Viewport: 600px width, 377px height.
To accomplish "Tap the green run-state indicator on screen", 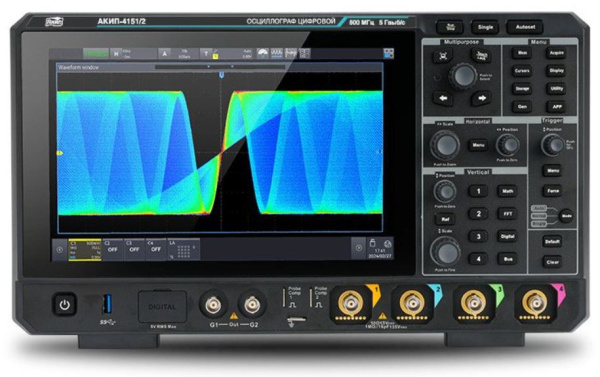I will coord(96,54).
